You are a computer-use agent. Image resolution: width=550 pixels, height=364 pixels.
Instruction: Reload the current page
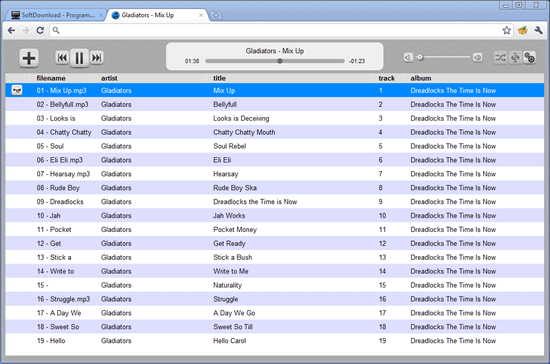tap(40, 31)
